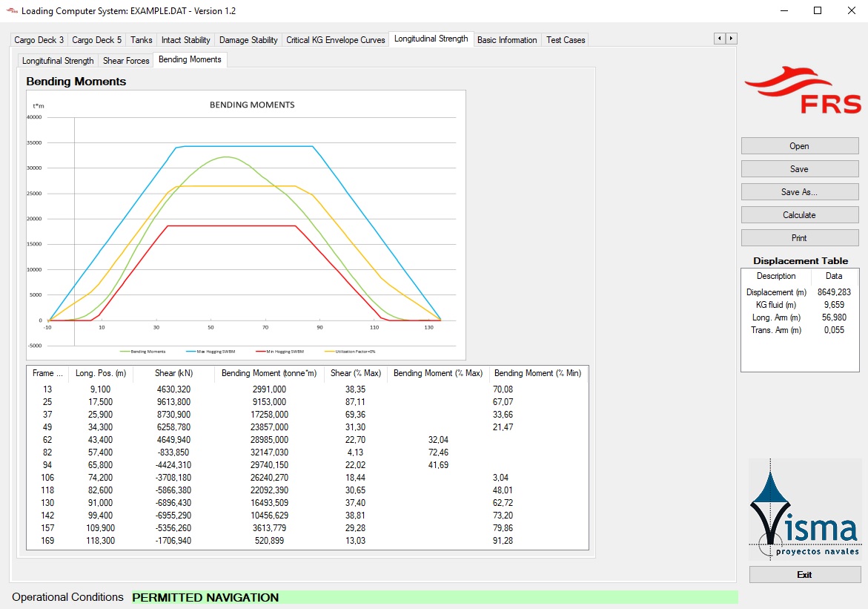Select the frame 25 row

click(307, 402)
